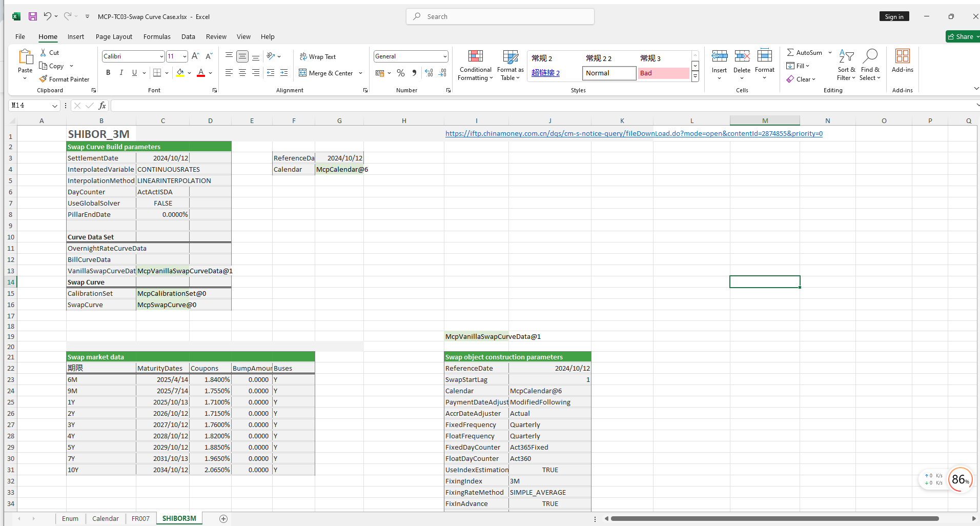This screenshot has width=980, height=526.
Task: Apply the Normal cell style
Action: click(609, 73)
